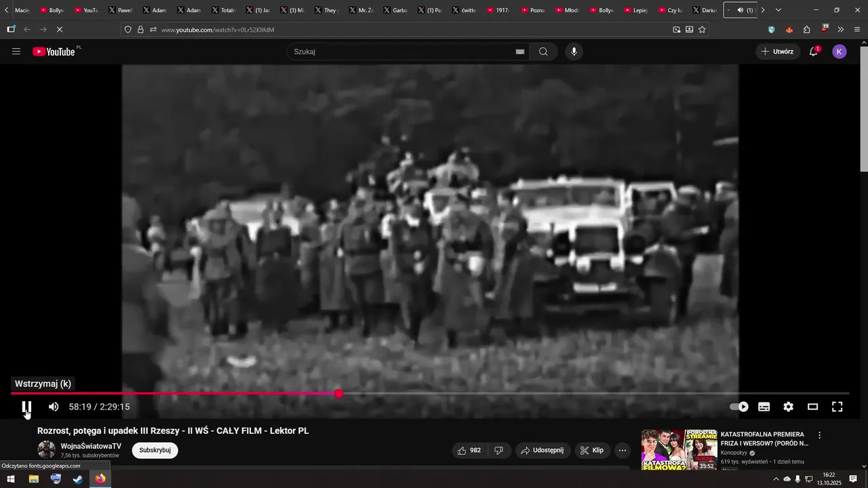Open the Katastrofalna Premiera recommended thumbnail

tap(679, 449)
